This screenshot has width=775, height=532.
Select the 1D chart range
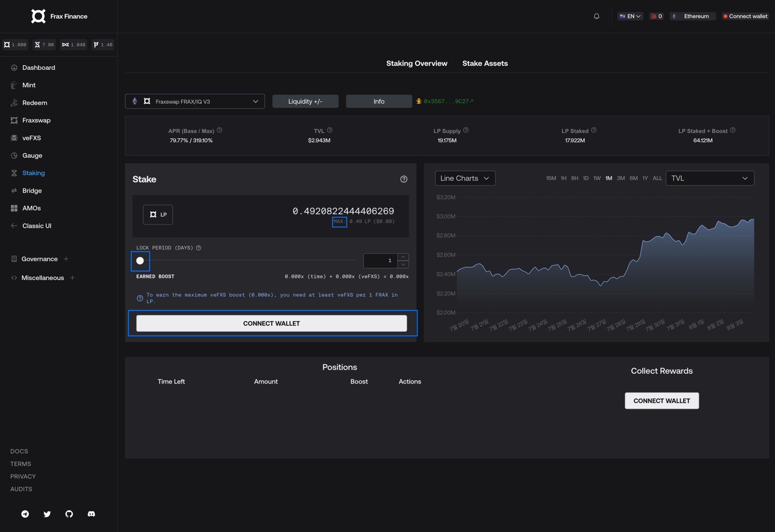point(586,178)
